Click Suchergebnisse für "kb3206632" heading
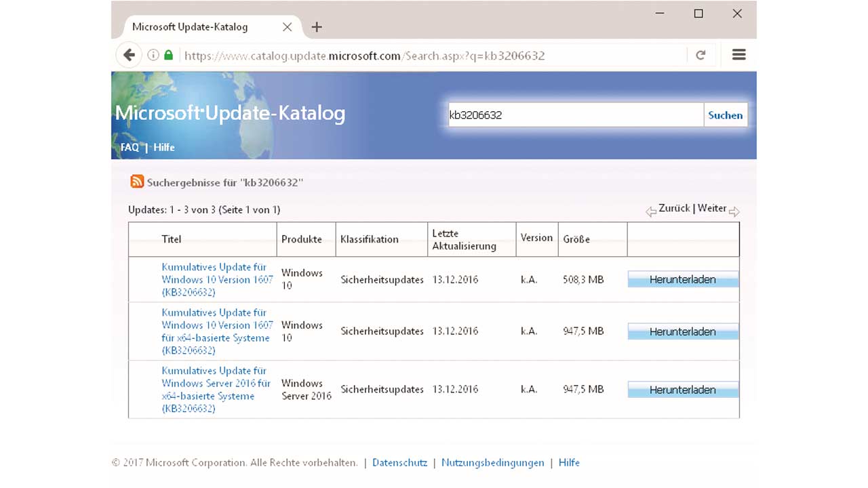The width and height of the screenshot is (868, 488). tap(225, 182)
